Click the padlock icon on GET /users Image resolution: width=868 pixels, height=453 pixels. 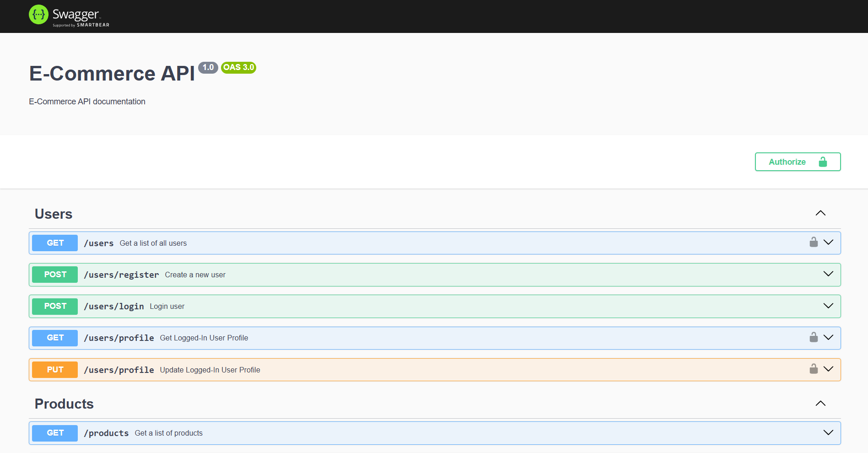pyautogui.click(x=814, y=242)
